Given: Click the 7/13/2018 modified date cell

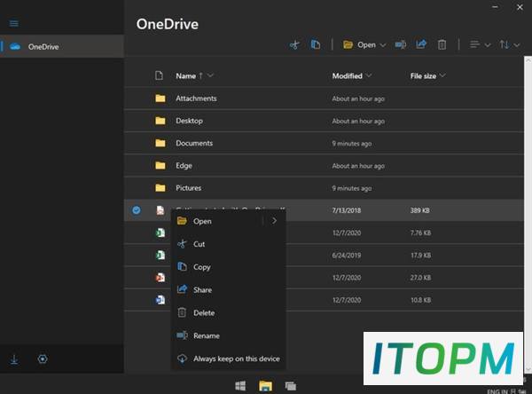Looking at the screenshot, I should [347, 210].
